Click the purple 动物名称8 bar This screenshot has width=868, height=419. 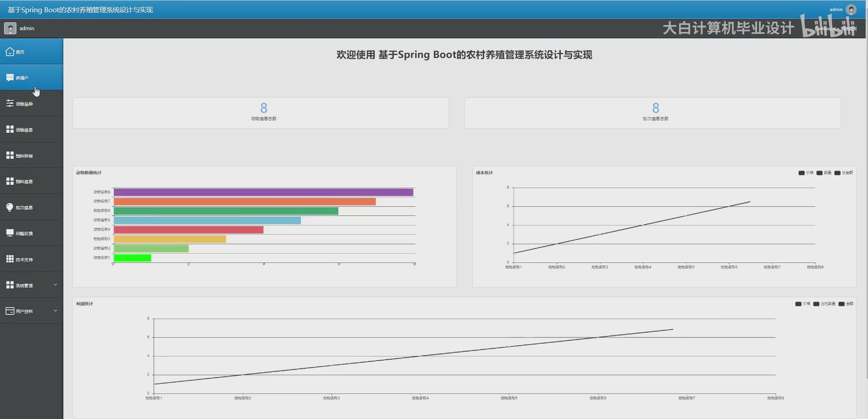click(x=263, y=192)
